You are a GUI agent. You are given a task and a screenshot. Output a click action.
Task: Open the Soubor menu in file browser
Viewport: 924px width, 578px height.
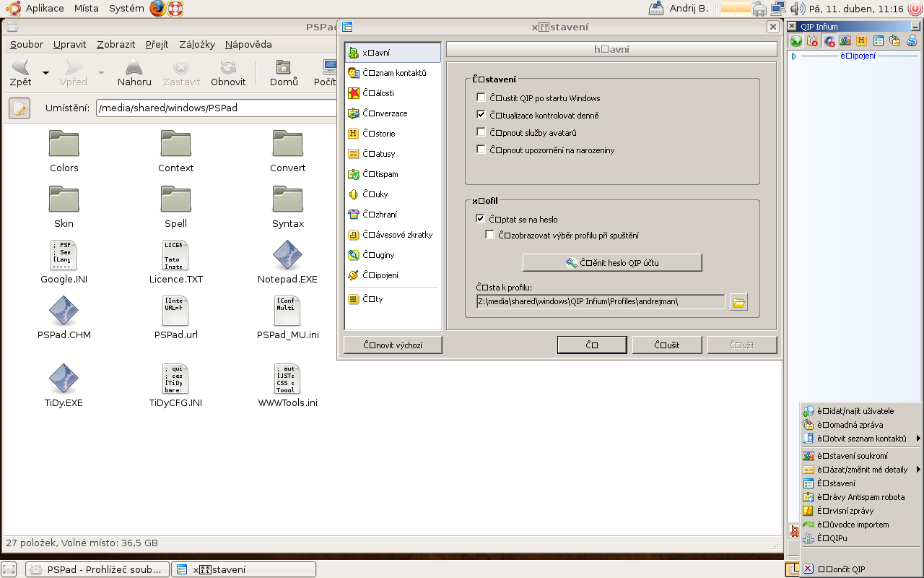27,44
